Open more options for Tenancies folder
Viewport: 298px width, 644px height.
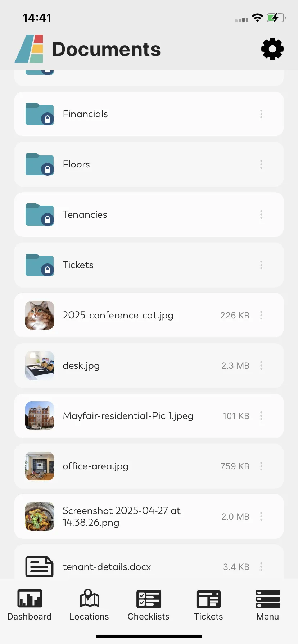(261, 215)
